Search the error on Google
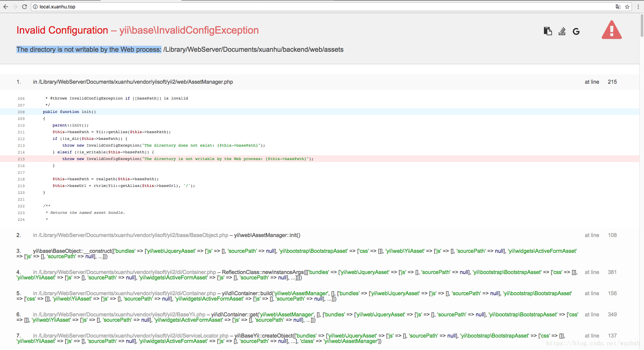Image resolution: width=644 pixels, height=350 pixels. (x=576, y=31)
